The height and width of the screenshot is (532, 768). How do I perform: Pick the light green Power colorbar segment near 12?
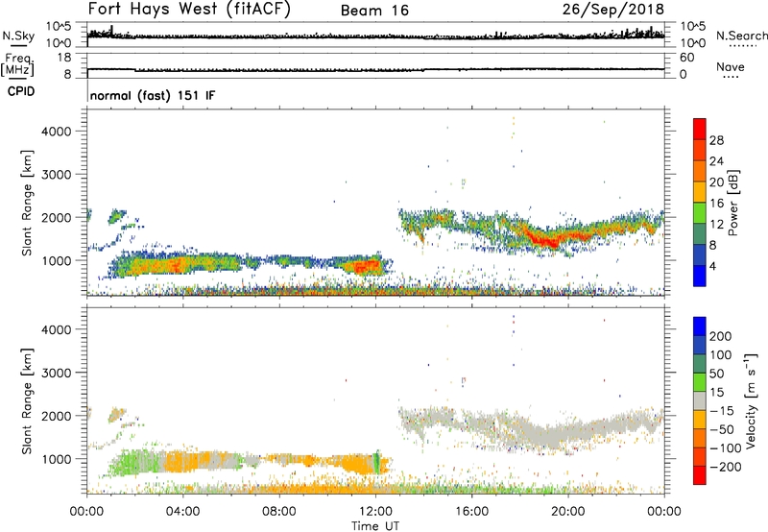(700, 213)
